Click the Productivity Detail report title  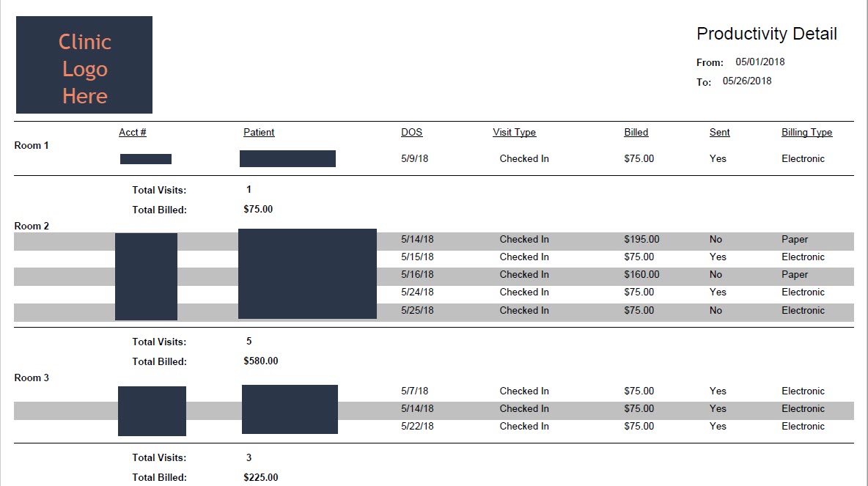click(766, 34)
